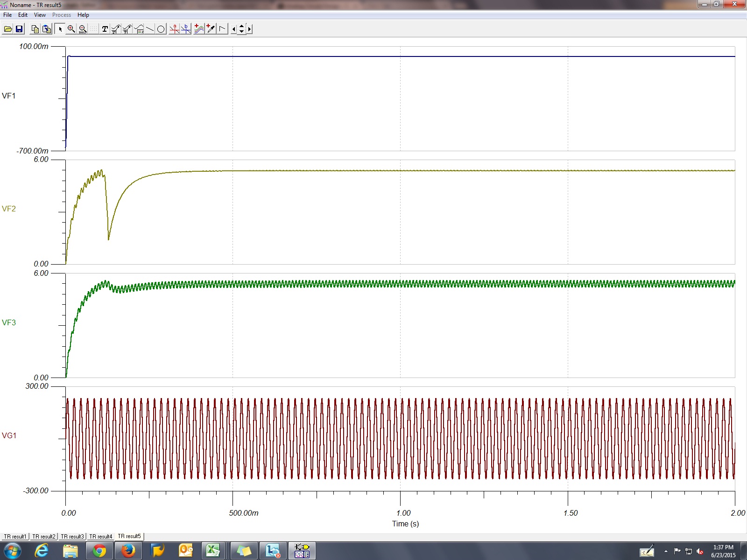Open the TINA circuit simulator taskbar icon

[302, 551]
